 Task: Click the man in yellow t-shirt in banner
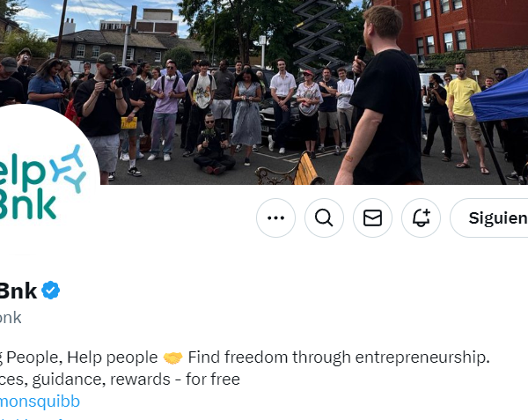(x=465, y=116)
